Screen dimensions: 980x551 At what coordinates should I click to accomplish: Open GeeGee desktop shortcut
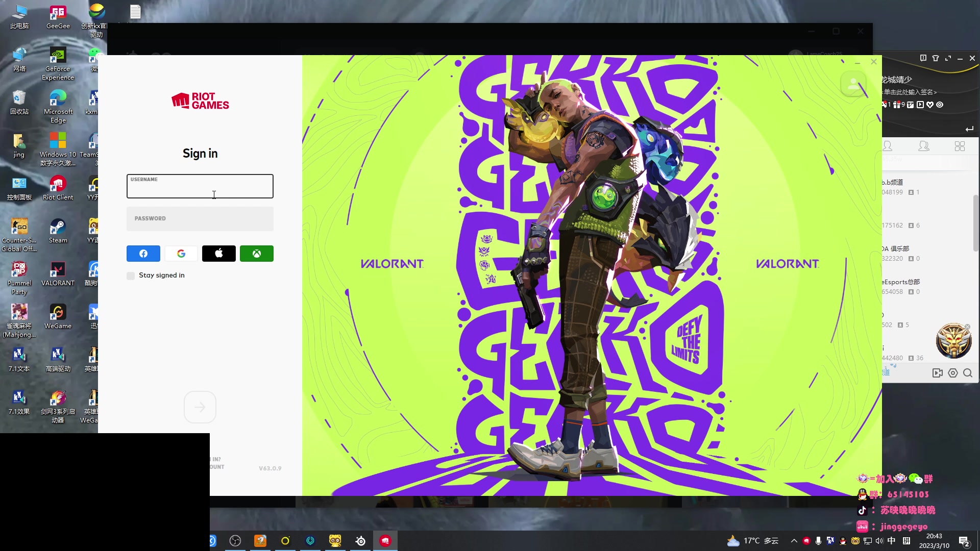coord(58,17)
